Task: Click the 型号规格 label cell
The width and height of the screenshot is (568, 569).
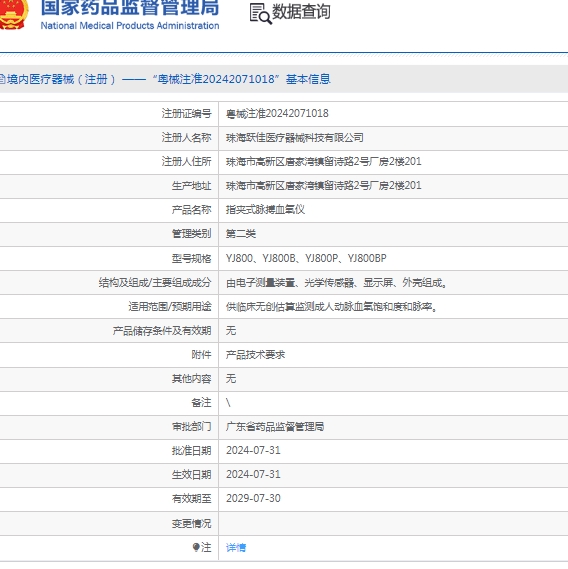Action: tap(109, 258)
